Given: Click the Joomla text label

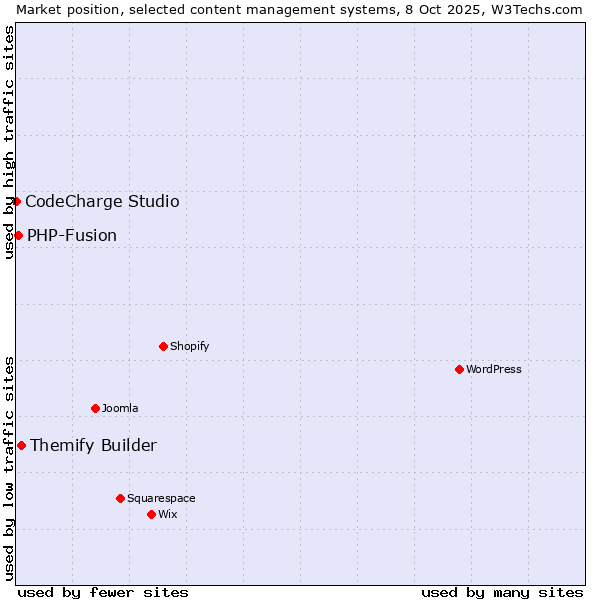Looking at the screenshot, I should pyautogui.click(x=120, y=408).
